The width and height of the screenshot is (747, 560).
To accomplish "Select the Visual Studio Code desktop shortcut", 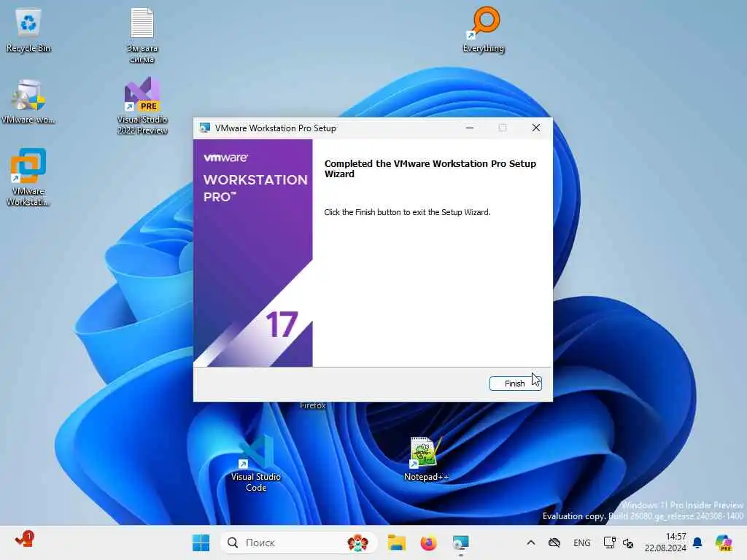I will (256, 464).
